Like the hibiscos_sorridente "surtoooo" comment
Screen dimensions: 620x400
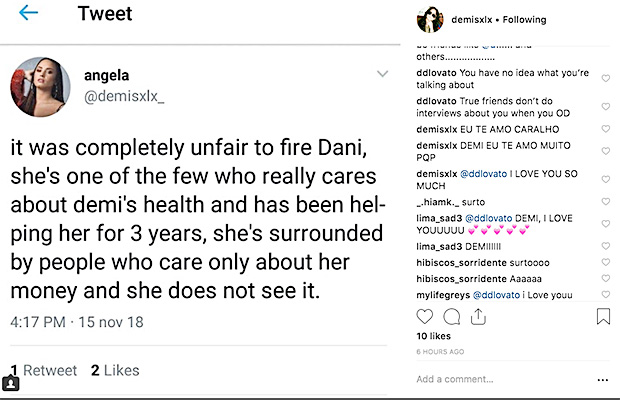[605, 263]
